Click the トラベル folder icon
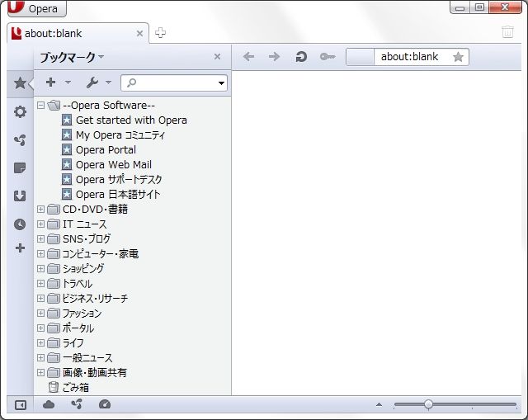The height and width of the screenshot is (420, 528). (53, 283)
